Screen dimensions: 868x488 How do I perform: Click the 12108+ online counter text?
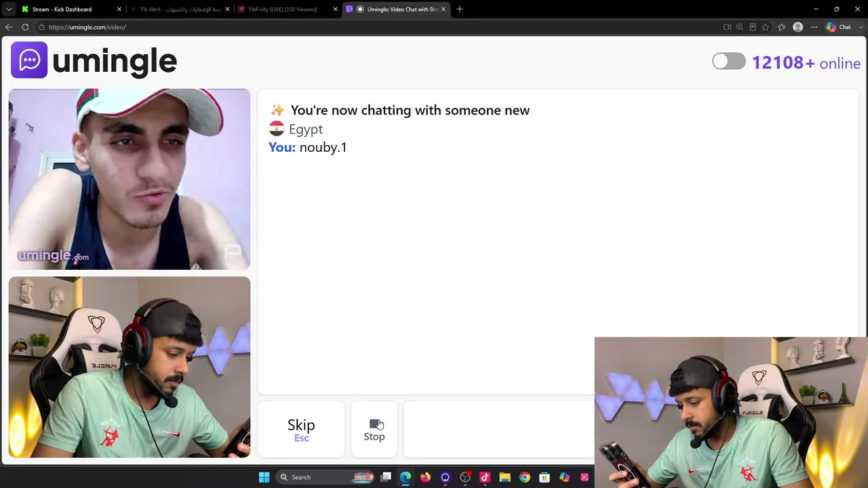point(806,63)
